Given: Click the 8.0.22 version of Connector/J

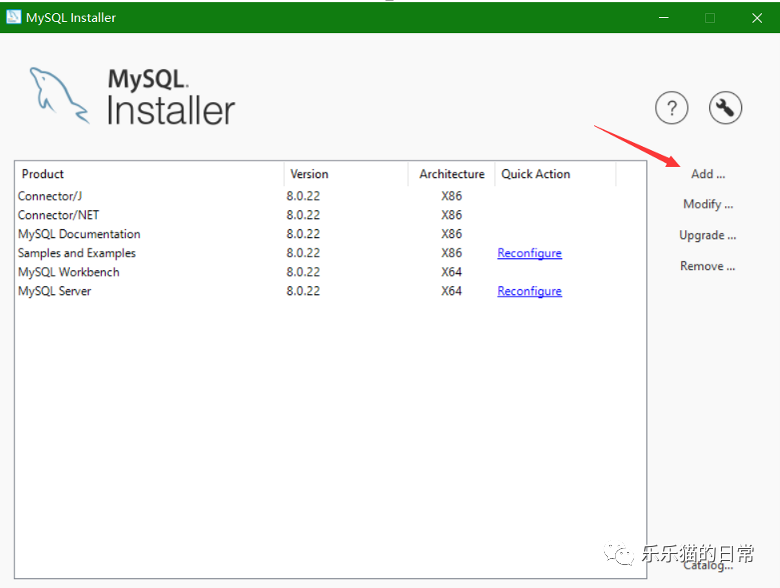Looking at the screenshot, I should (303, 196).
